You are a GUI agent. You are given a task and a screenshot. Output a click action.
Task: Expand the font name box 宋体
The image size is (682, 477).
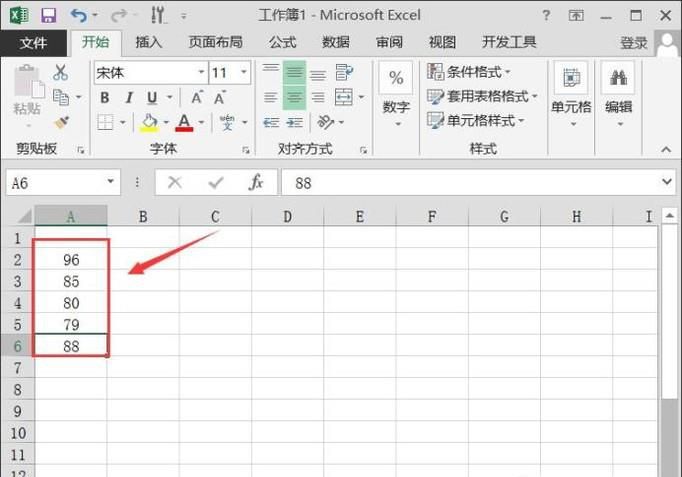click(201, 72)
